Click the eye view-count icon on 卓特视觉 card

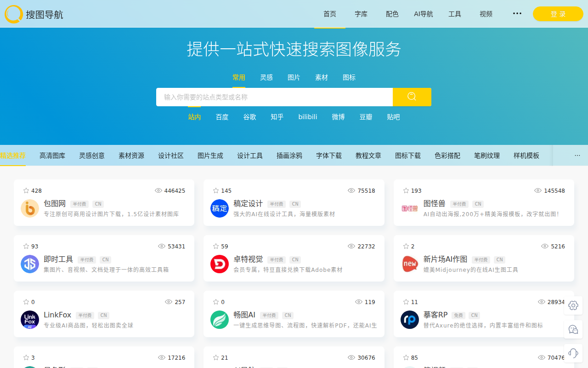point(351,246)
